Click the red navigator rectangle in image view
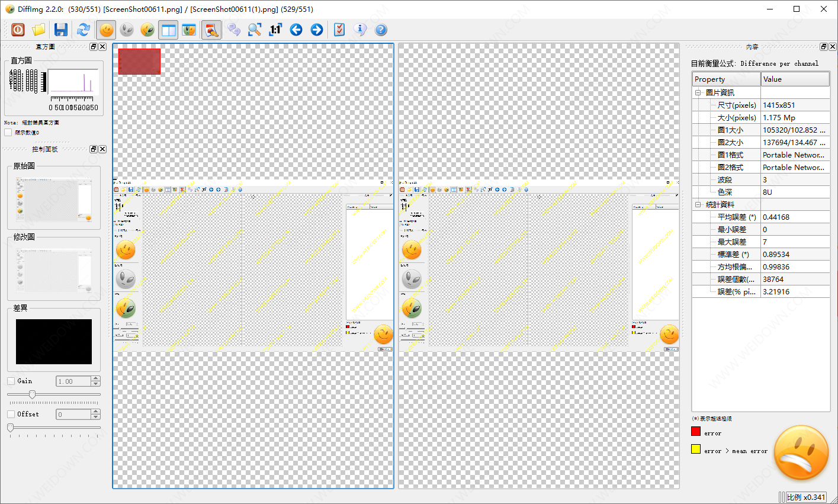838x504 pixels. pos(139,62)
